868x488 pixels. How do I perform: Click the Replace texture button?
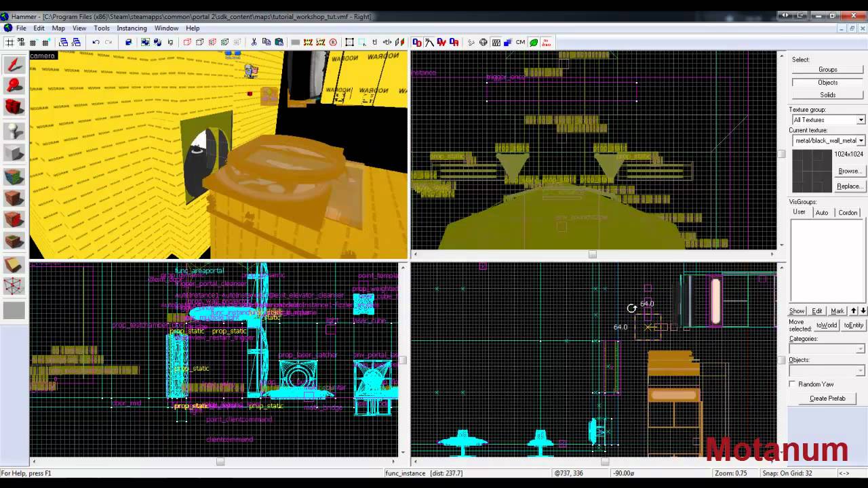point(849,186)
